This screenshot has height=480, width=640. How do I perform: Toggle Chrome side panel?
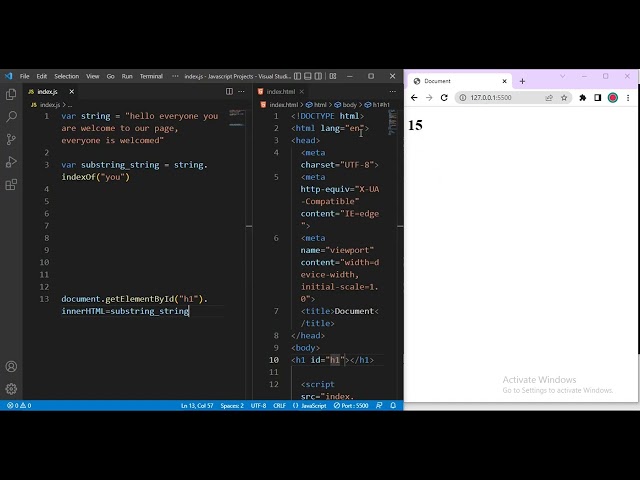click(598, 98)
